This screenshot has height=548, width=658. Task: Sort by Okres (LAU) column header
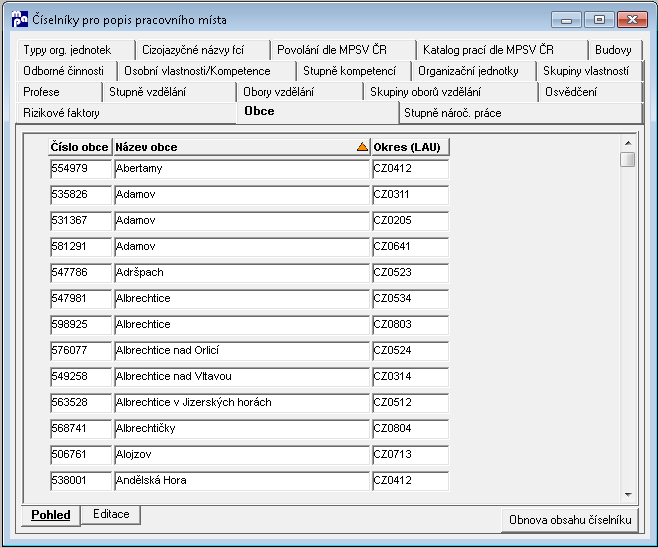[410, 147]
